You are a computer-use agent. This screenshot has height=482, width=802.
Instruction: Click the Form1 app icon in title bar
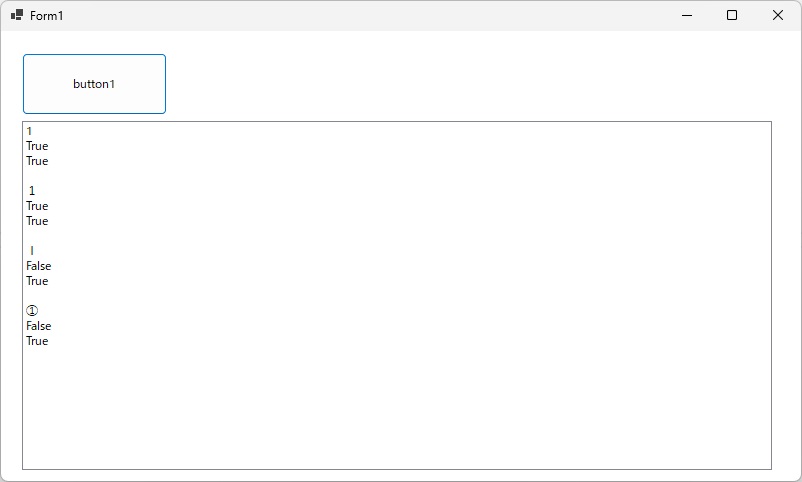click(x=17, y=15)
